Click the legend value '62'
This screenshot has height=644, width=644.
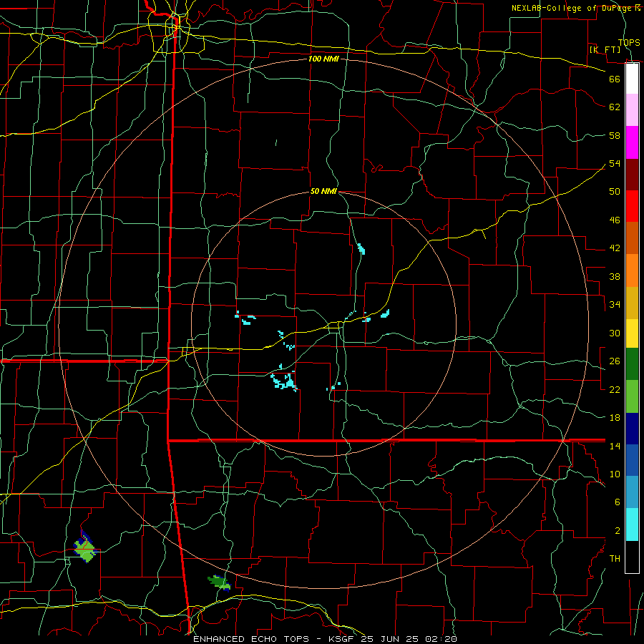click(x=615, y=107)
